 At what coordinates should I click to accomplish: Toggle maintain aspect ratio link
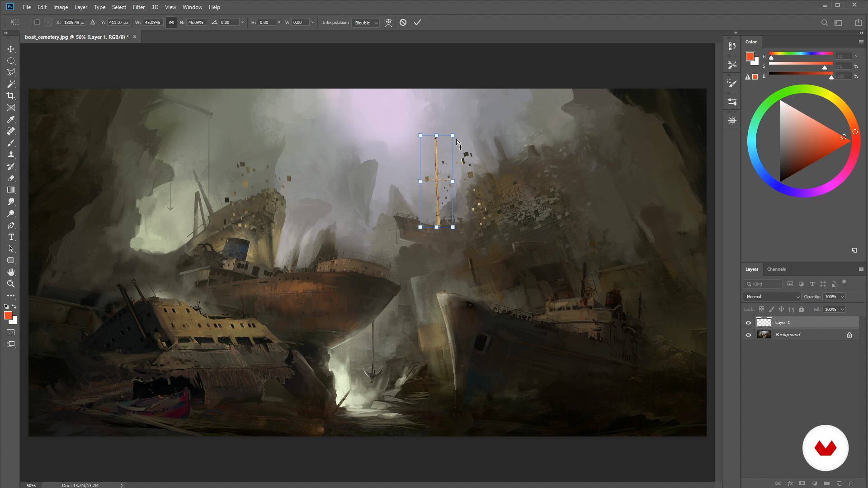click(171, 22)
